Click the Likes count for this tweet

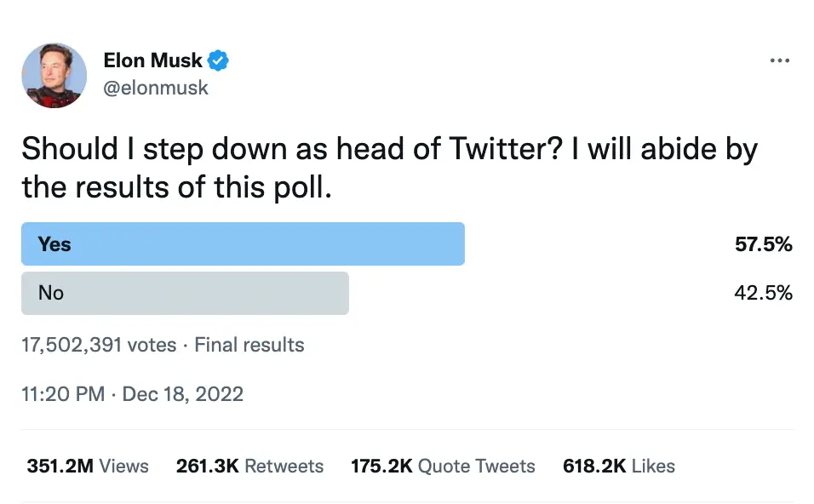point(619,466)
